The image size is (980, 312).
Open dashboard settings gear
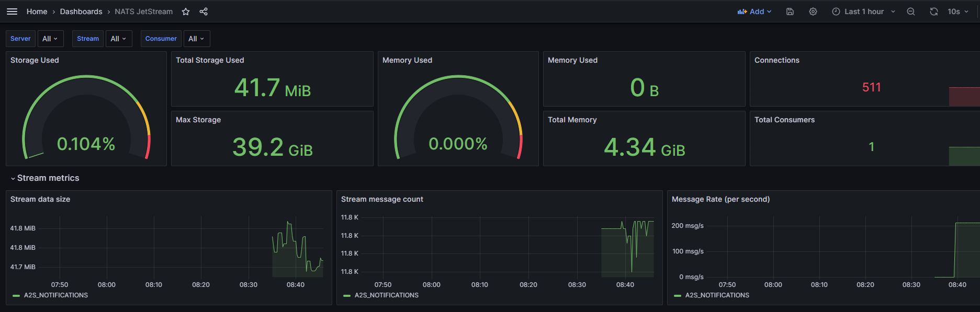[813, 11]
